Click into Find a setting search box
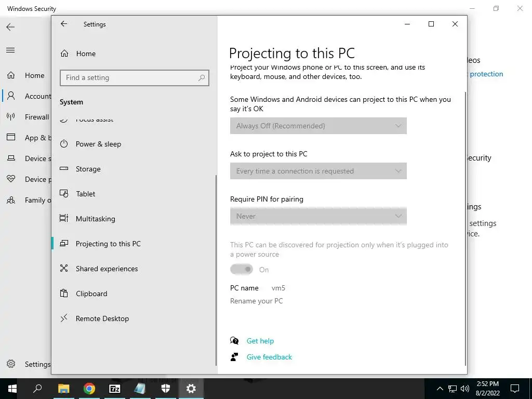This screenshot has height=399, width=532. (135, 78)
